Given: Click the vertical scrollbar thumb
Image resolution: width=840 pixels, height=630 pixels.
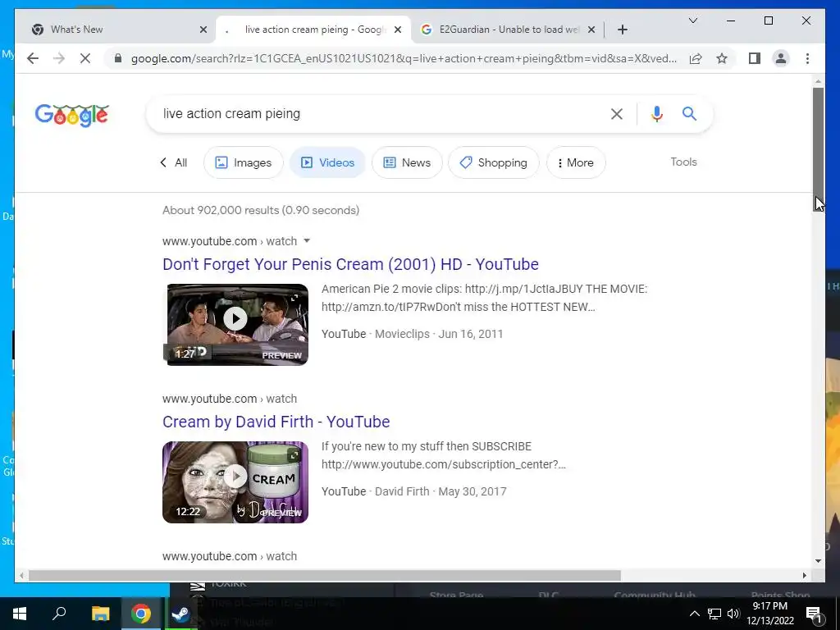Looking at the screenshot, I should pyautogui.click(x=818, y=149).
